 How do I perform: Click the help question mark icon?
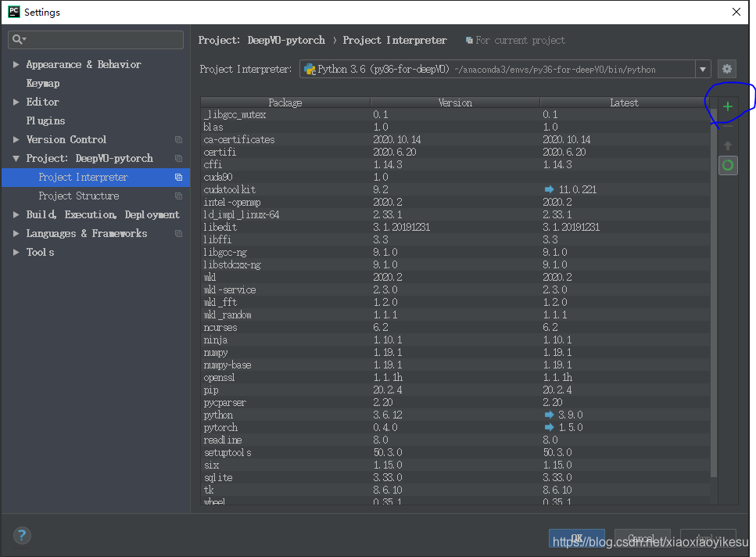pyautogui.click(x=21, y=535)
